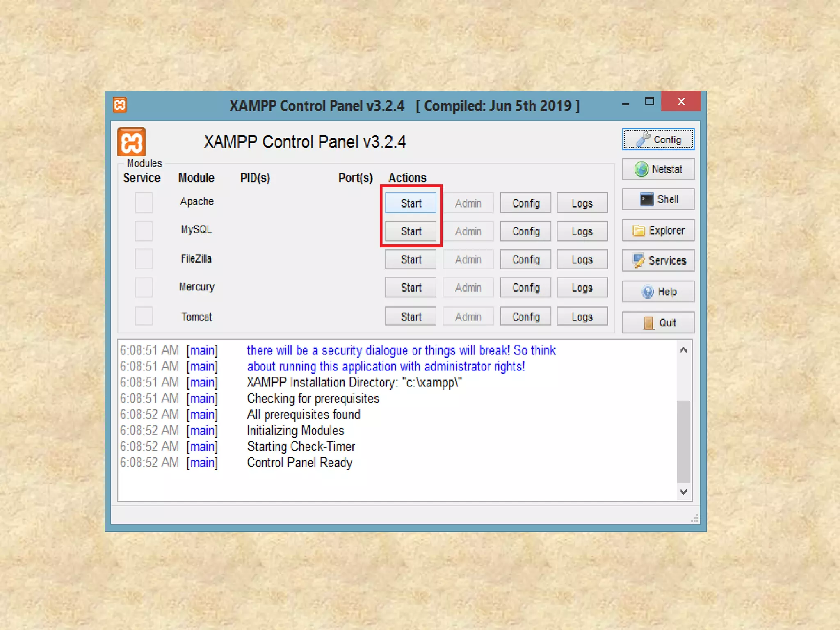The image size is (840, 630).
Task: Open Config for the Apache module
Action: tap(525, 203)
